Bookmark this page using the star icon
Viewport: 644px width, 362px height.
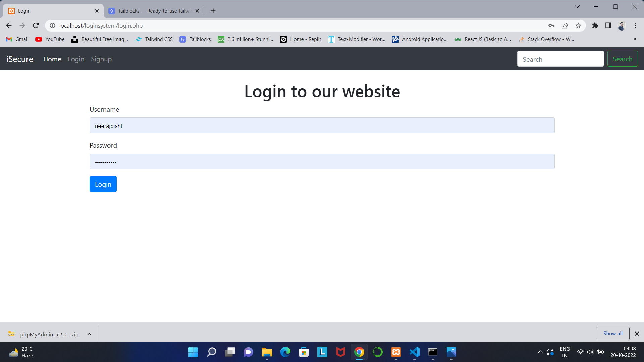pyautogui.click(x=578, y=25)
